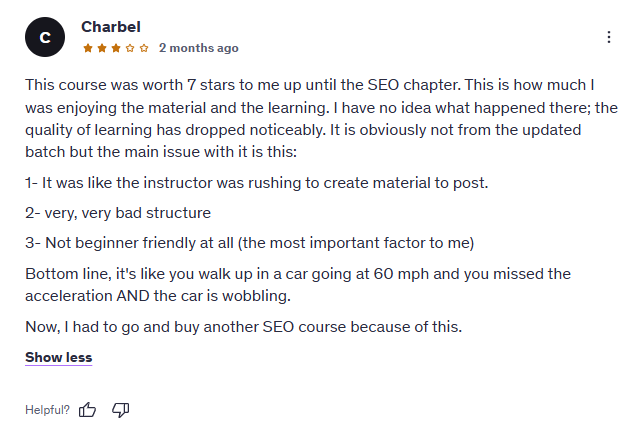
Task: Click Charbel's circular avatar with letter C
Action: (45, 37)
